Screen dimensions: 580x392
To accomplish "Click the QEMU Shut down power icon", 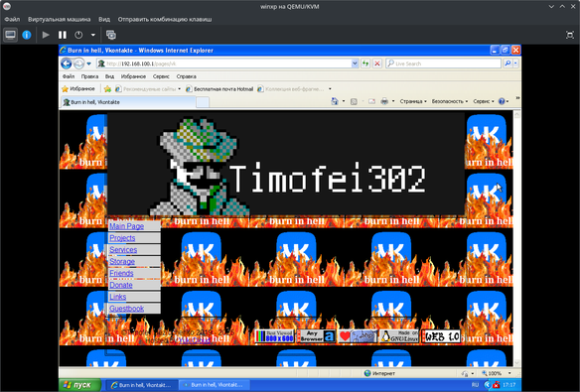I will (78, 35).
